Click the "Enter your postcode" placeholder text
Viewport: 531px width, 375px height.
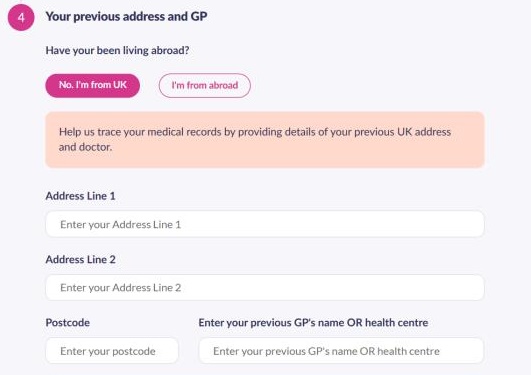pyautogui.click(x=108, y=351)
